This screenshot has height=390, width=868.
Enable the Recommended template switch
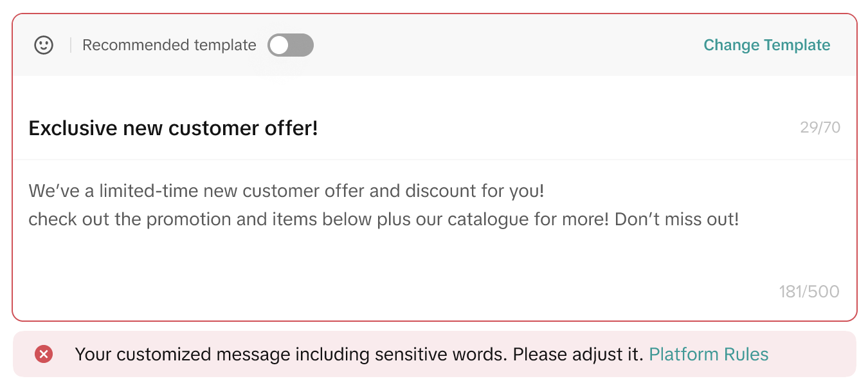(290, 45)
